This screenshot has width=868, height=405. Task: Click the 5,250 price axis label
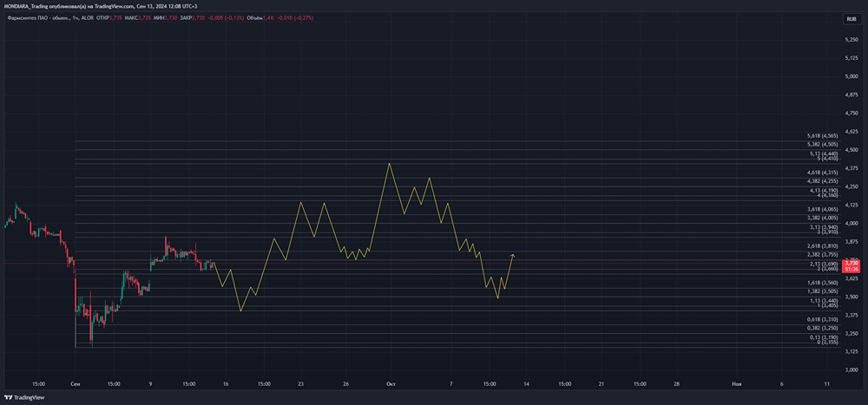(852, 40)
